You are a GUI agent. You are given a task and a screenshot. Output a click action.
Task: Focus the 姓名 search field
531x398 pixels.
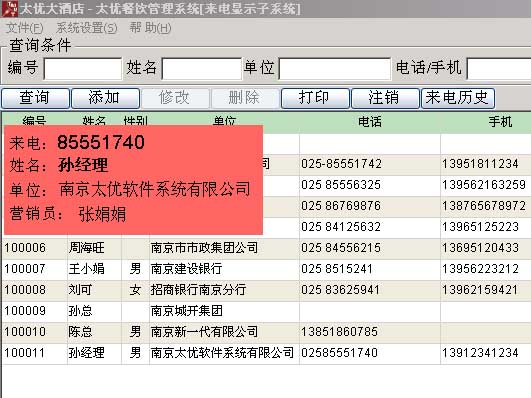click(201, 69)
